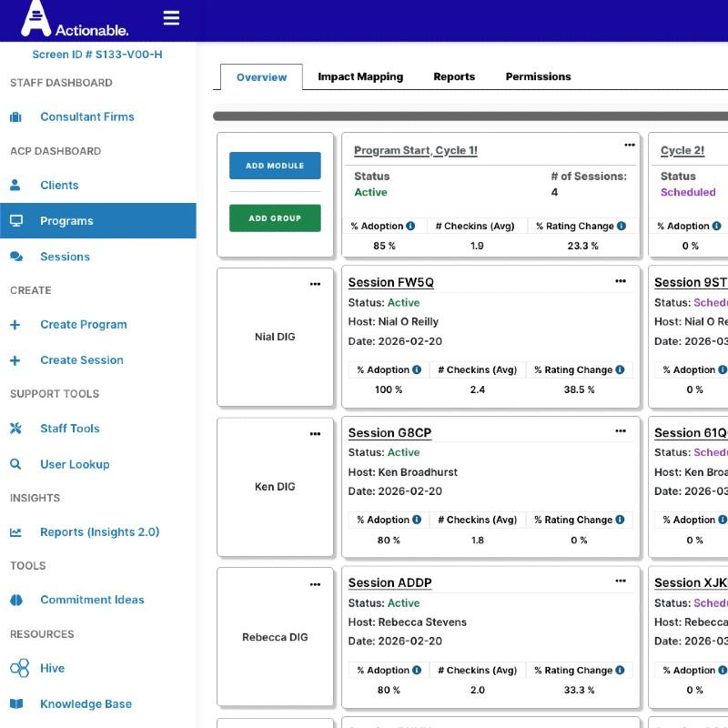The image size is (728, 728).
Task: Open the Session 9ST link
Action: click(691, 282)
